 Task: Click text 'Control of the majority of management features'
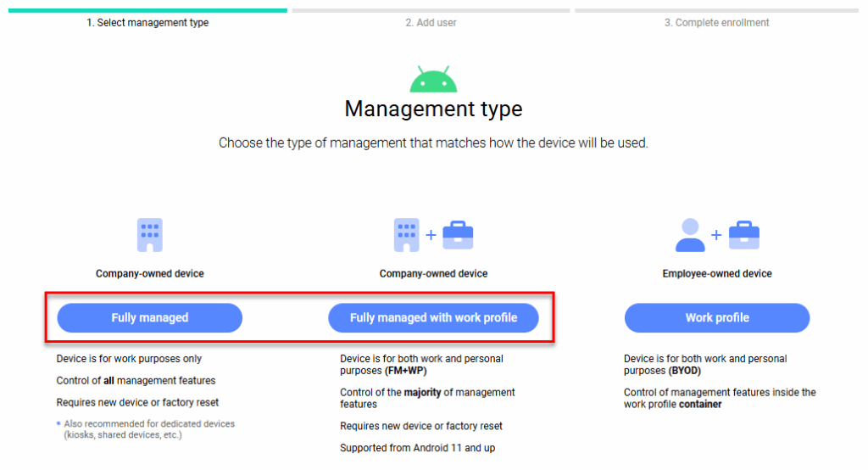pos(427,398)
